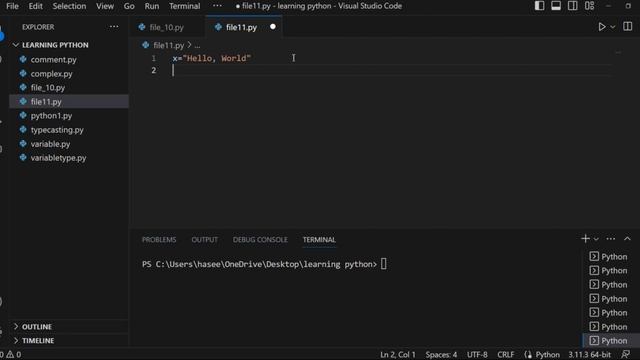Change CRLF end of line sequence
Viewport: 640px width, 360px height.
click(x=506, y=355)
